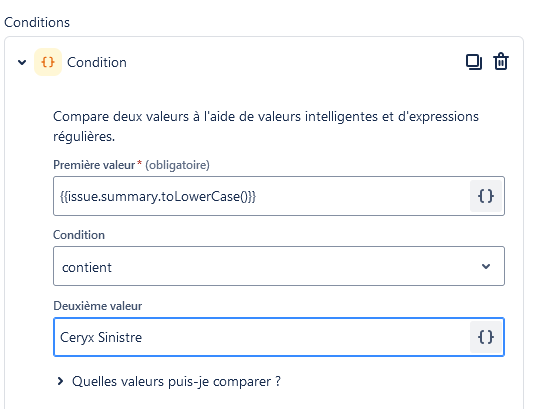Click the (obligatoire) hint text

pyautogui.click(x=177, y=165)
